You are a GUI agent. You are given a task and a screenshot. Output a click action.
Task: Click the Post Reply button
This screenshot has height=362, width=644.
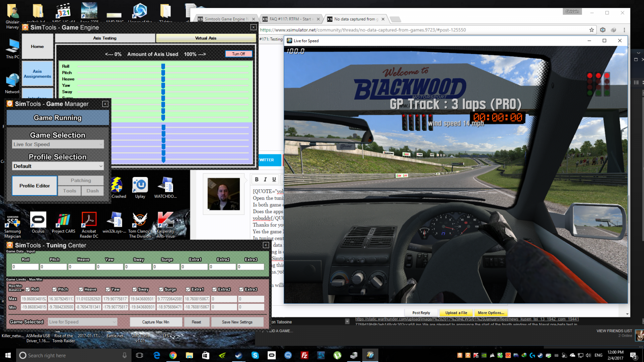(x=421, y=313)
